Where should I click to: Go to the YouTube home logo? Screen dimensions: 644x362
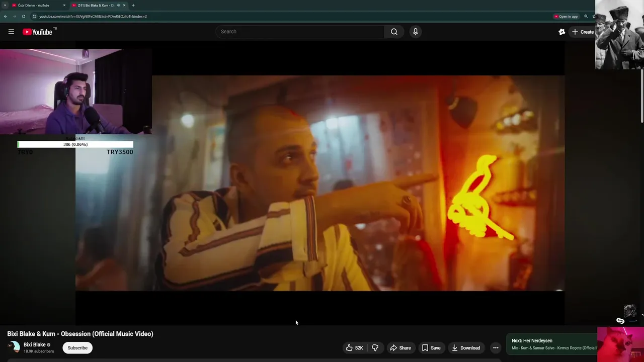click(38, 32)
